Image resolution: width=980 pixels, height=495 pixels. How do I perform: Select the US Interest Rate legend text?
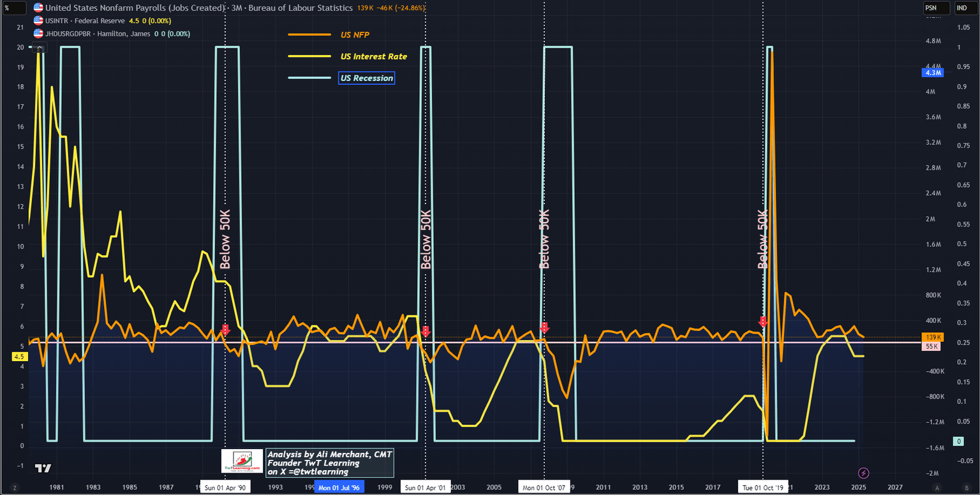pyautogui.click(x=374, y=56)
